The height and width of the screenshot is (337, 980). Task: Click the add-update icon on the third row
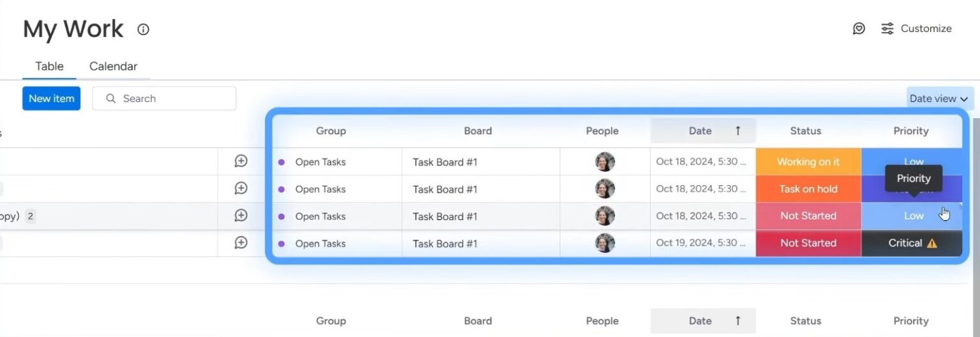241,216
